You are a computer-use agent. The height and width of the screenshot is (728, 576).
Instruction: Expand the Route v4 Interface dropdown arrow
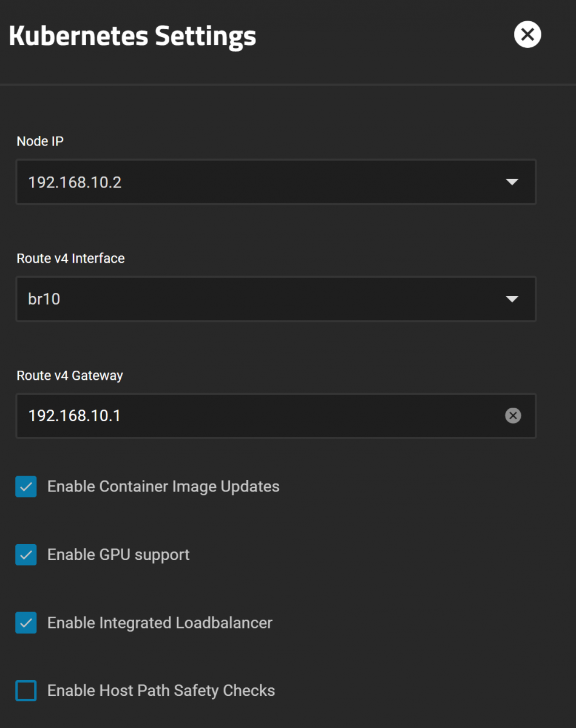point(512,299)
